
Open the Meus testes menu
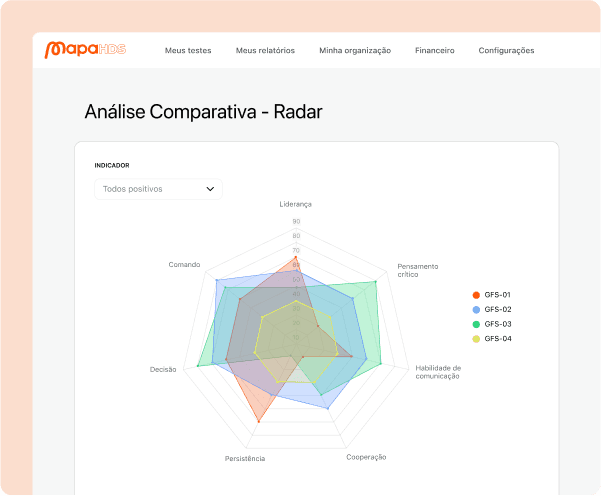coord(188,50)
